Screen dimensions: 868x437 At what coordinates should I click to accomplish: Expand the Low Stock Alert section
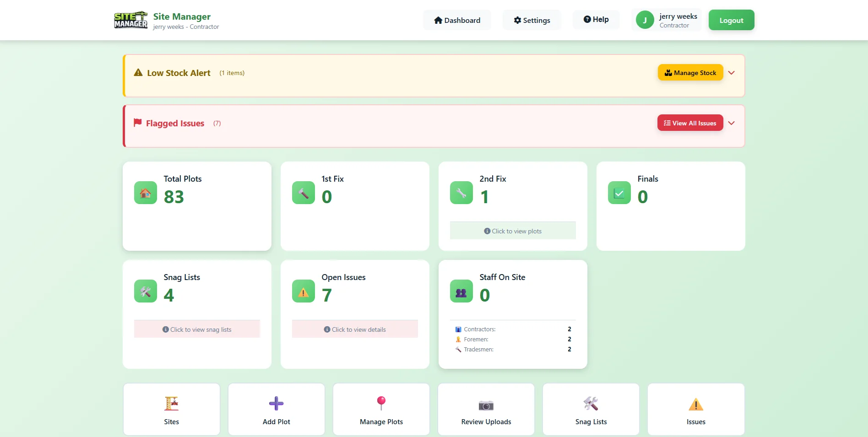point(731,72)
